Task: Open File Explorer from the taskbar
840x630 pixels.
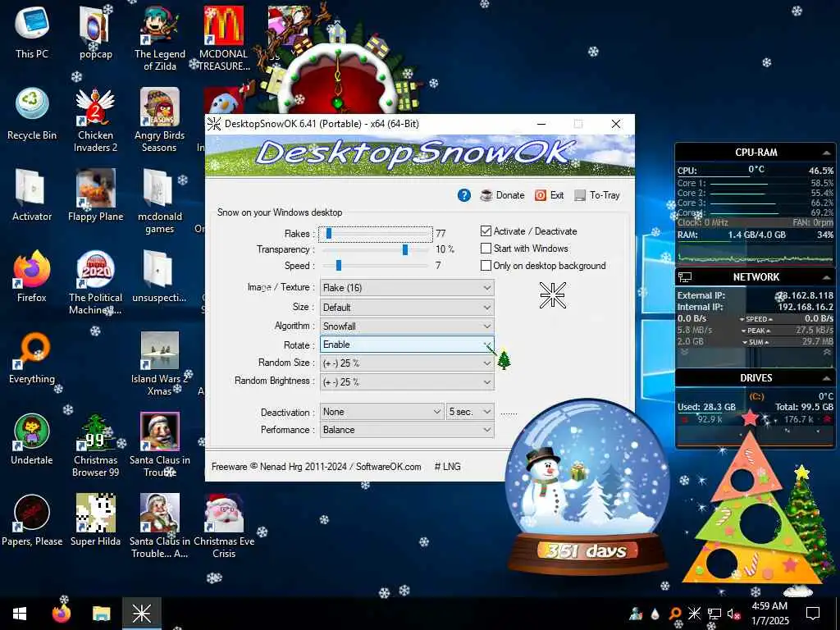Action: (x=101, y=614)
